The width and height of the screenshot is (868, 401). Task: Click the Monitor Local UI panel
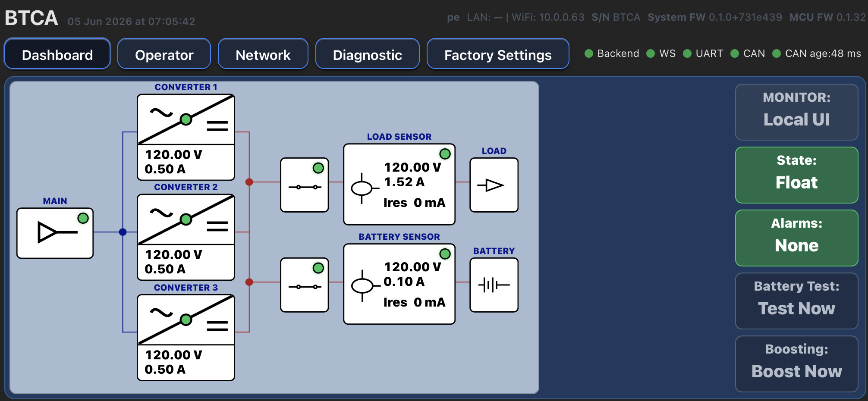tap(796, 112)
